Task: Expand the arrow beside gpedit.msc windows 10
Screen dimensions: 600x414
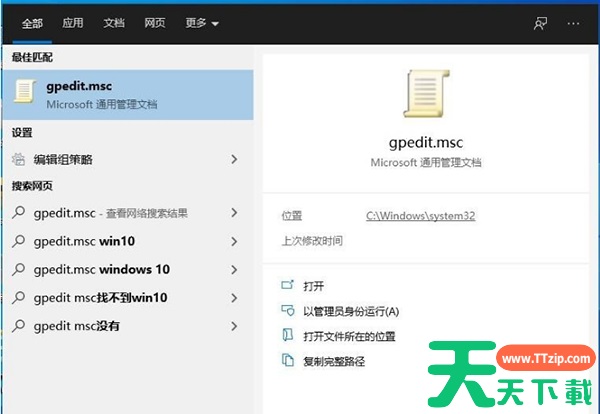Action: [234, 270]
